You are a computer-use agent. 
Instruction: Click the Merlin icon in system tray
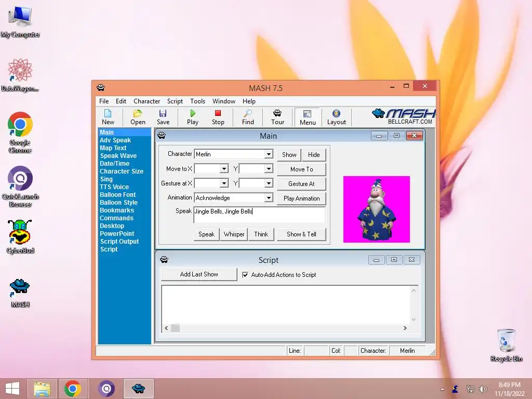455,389
